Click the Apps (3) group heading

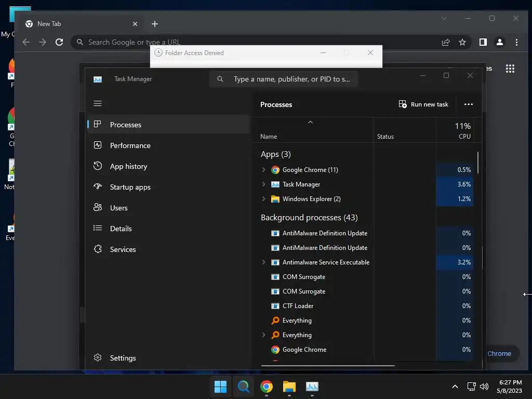(275, 154)
